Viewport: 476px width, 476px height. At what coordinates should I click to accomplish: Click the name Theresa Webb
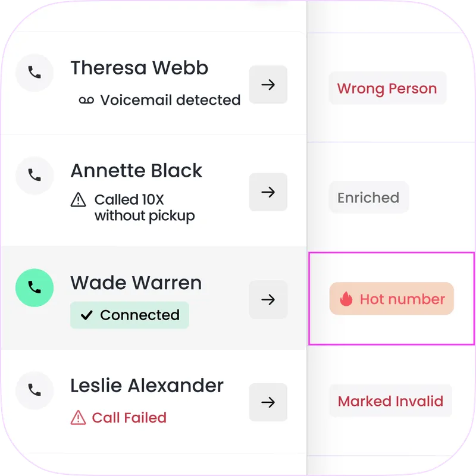click(139, 68)
